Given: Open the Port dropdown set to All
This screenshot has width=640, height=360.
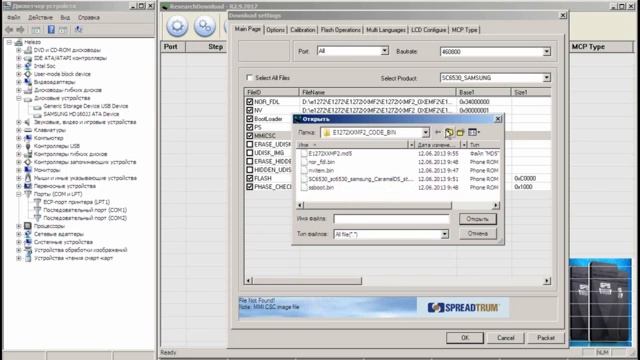Looking at the screenshot, I should click(x=384, y=51).
